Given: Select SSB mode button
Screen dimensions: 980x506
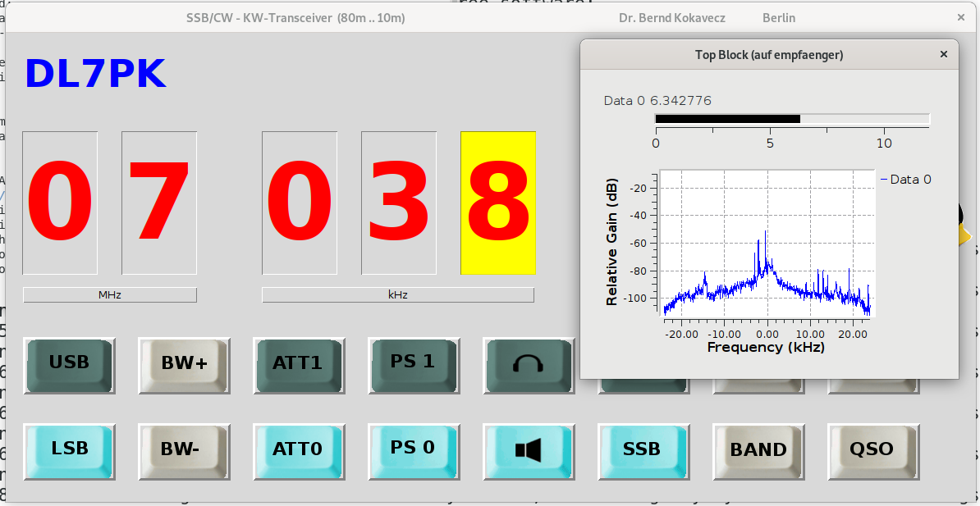Looking at the screenshot, I should 642,450.
